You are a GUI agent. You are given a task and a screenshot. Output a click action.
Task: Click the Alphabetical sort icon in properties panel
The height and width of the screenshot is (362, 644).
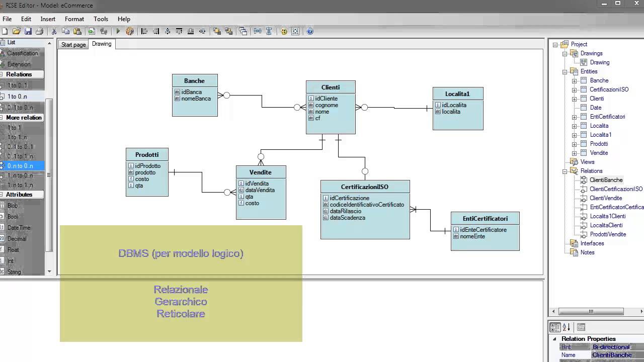point(566,327)
